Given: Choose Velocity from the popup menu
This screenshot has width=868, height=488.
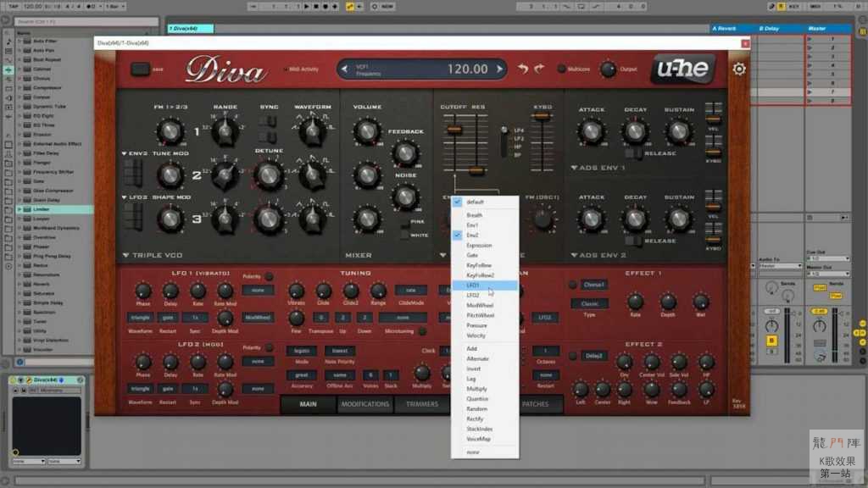Looking at the screenshot, I should [485, 335].
